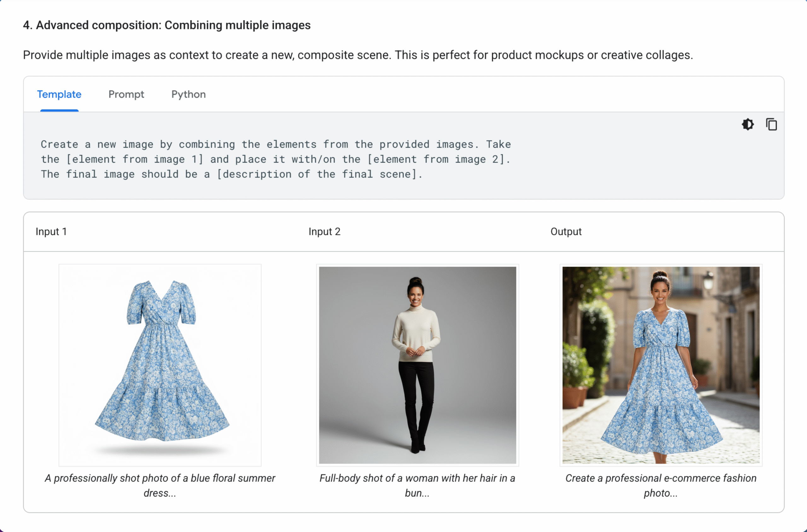Copy the template code sample

pyautogui.click(x=771, y=124)
